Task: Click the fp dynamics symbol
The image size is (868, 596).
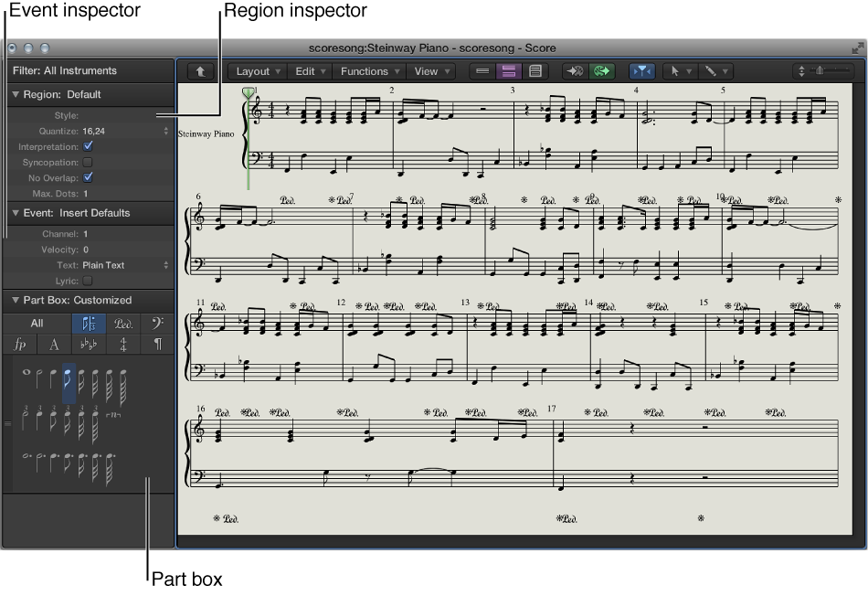Action: tap(20, 344)
